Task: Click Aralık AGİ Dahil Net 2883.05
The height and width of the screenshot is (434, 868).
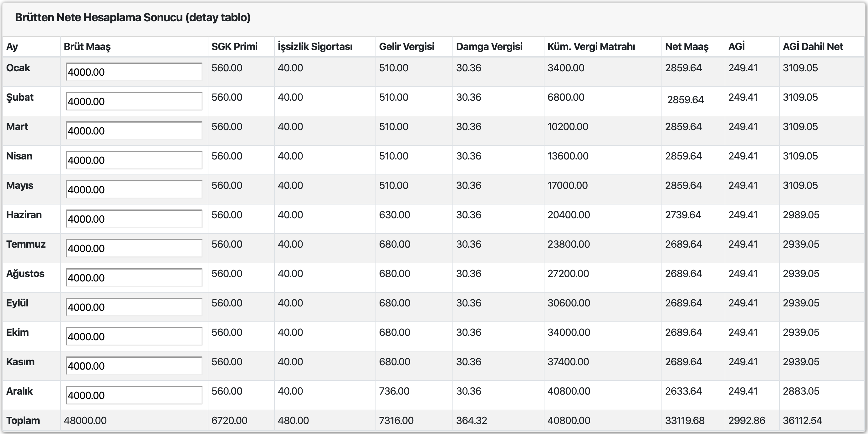Action: point(801,391)
